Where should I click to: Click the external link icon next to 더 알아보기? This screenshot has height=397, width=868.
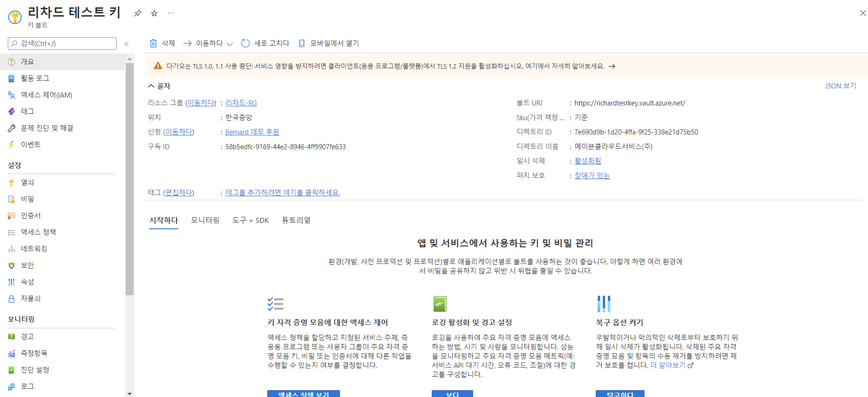tap(690, 365)
